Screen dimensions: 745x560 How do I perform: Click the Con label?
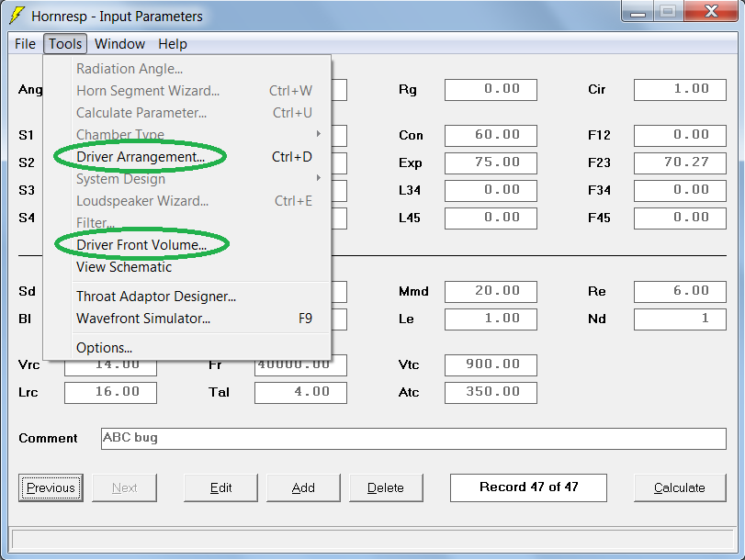click(411, 135)
